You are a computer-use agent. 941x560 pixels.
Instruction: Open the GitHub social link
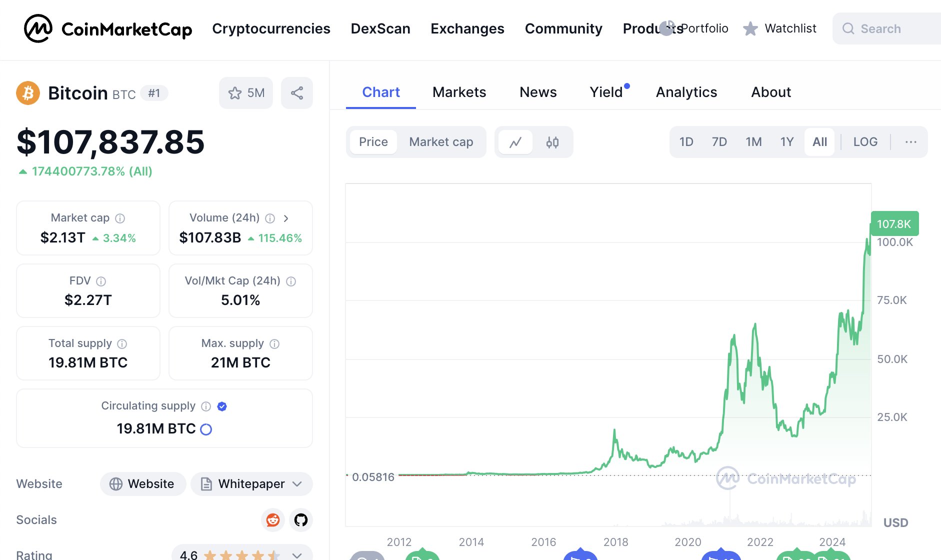pos(301,520)
